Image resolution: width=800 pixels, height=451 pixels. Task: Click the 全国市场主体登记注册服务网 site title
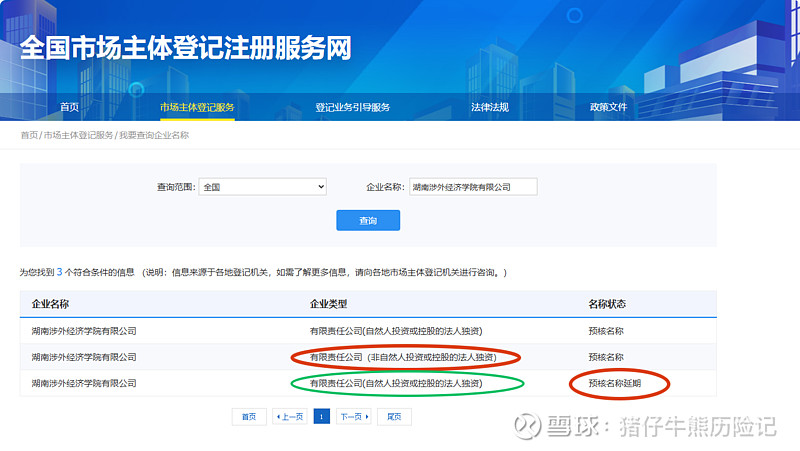(x=186, y=48)
